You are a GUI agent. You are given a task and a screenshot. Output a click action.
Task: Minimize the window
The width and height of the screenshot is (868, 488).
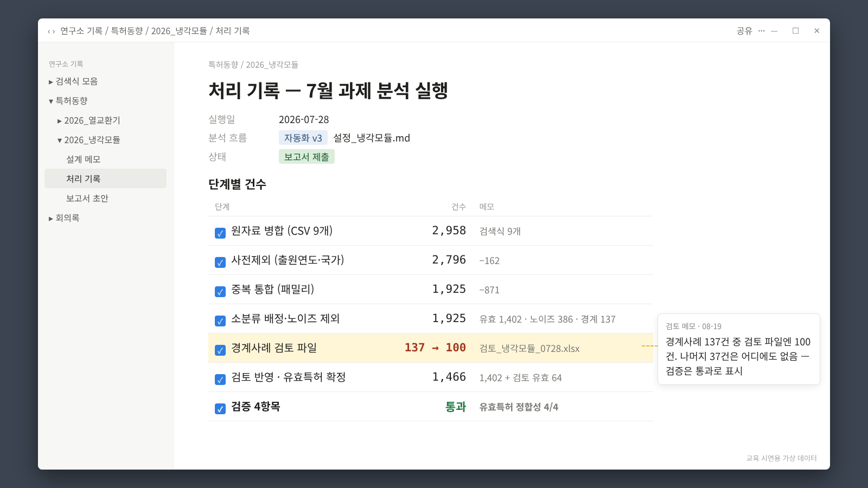pyautogui.click(x=775, y=31)
